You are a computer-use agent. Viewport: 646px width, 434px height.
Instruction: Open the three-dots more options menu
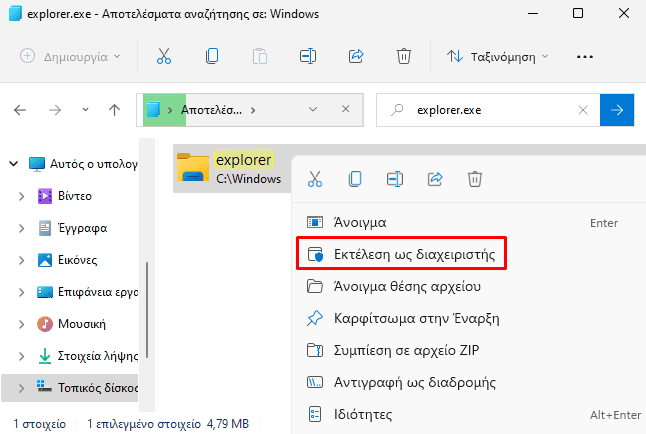pyautogui.click(x=585, y=56)
